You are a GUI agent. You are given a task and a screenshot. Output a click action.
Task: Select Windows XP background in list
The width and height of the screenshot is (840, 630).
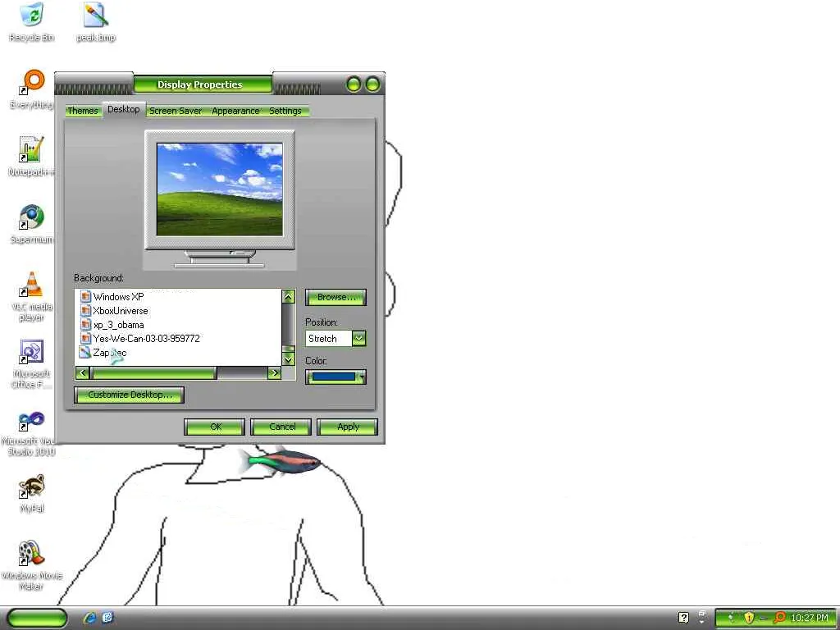tap(118, 297)
